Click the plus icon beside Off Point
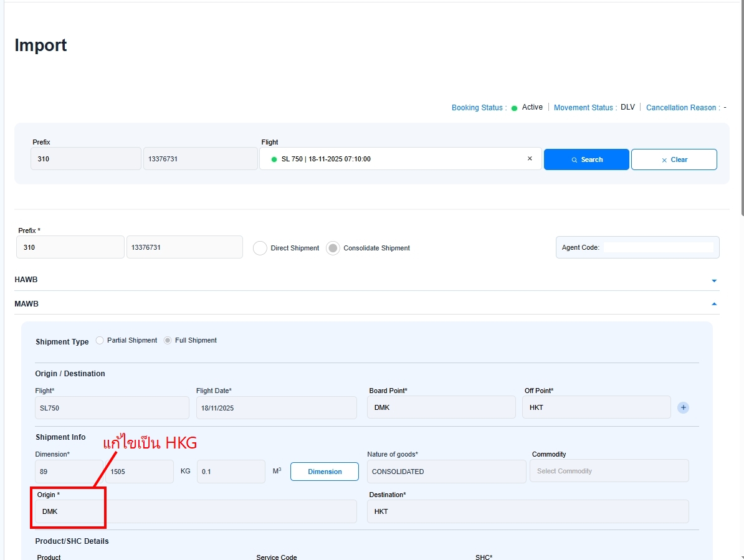 (x=683, y=408)
